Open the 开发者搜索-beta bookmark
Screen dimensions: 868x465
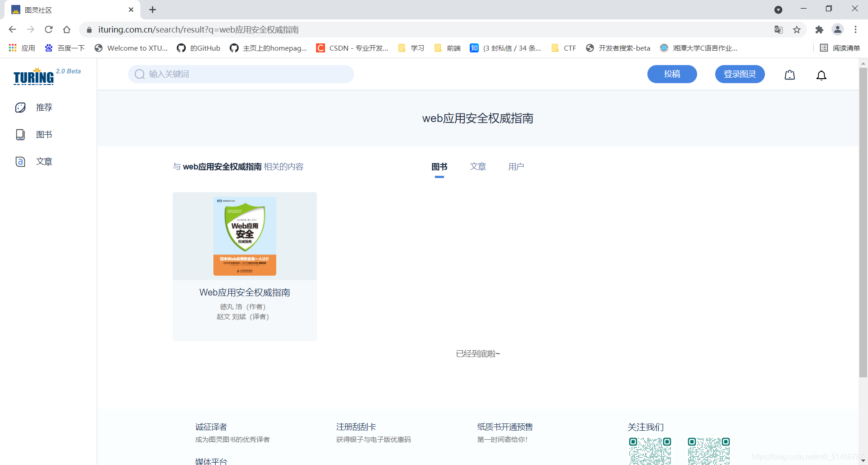(618, 48)
